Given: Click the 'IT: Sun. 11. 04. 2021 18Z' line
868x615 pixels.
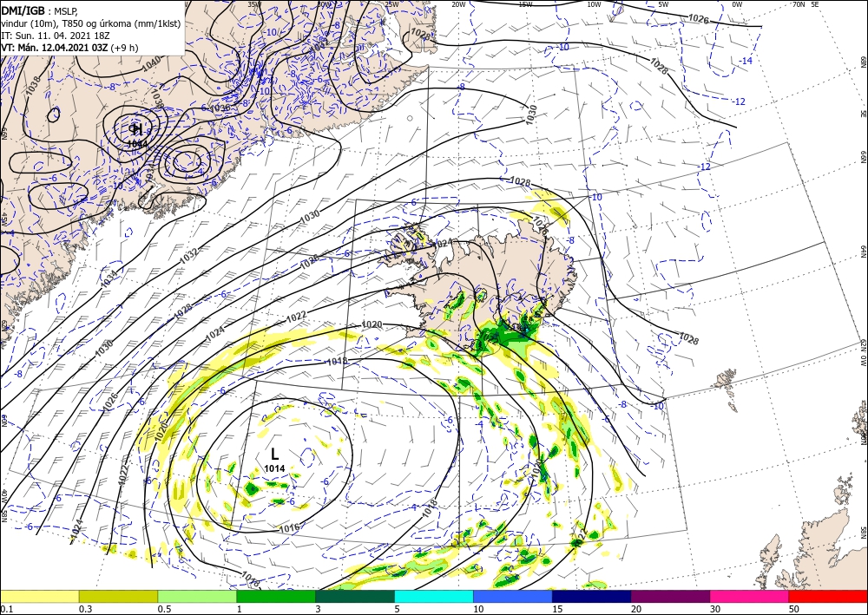Looking at the screenshot, I should click(56, 36).
